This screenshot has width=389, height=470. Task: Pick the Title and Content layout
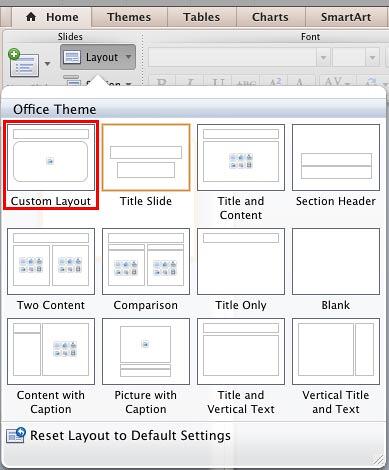[x=241, y=157]
